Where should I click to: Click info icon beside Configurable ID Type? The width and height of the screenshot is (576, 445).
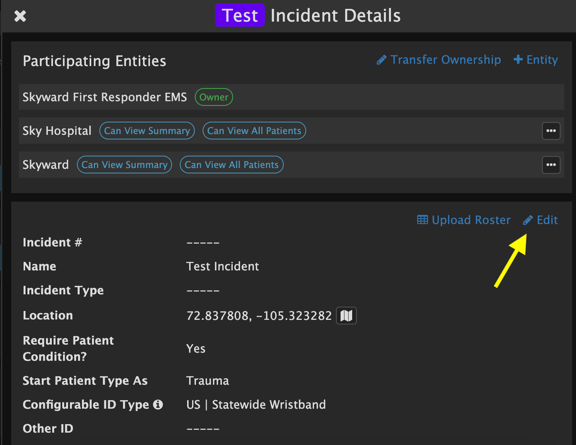point(158,404)
